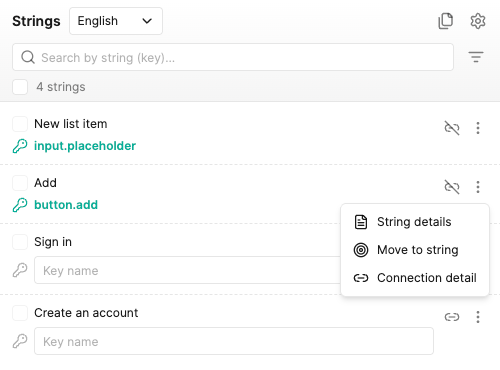This screenshot has height=370, width=500.
Task: Focus the Search by string (key) field
Action: tap(233, 57)
